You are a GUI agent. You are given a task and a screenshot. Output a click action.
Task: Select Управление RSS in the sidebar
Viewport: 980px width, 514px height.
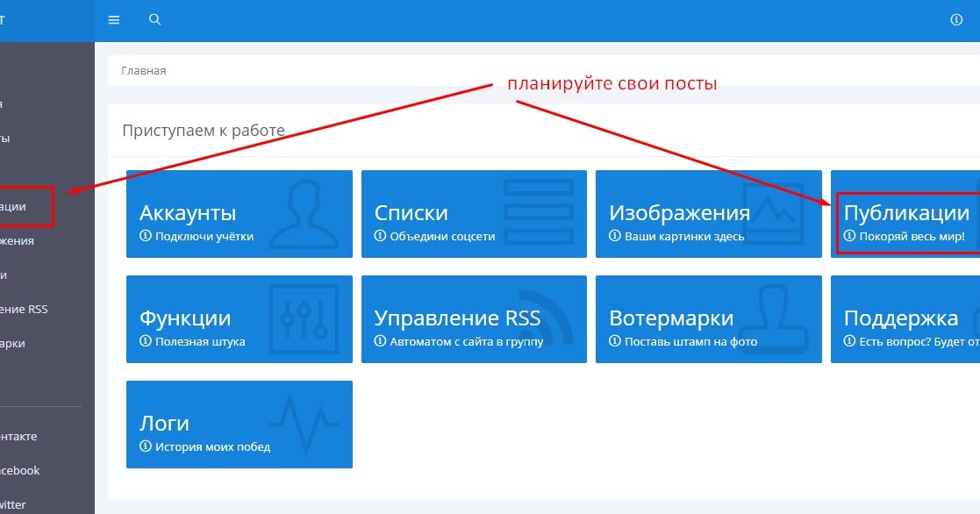pyautogui.click(x=25, y=309)
